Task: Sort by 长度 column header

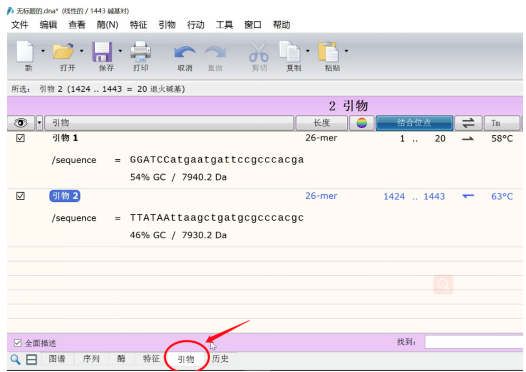Action: pos(321,123)
